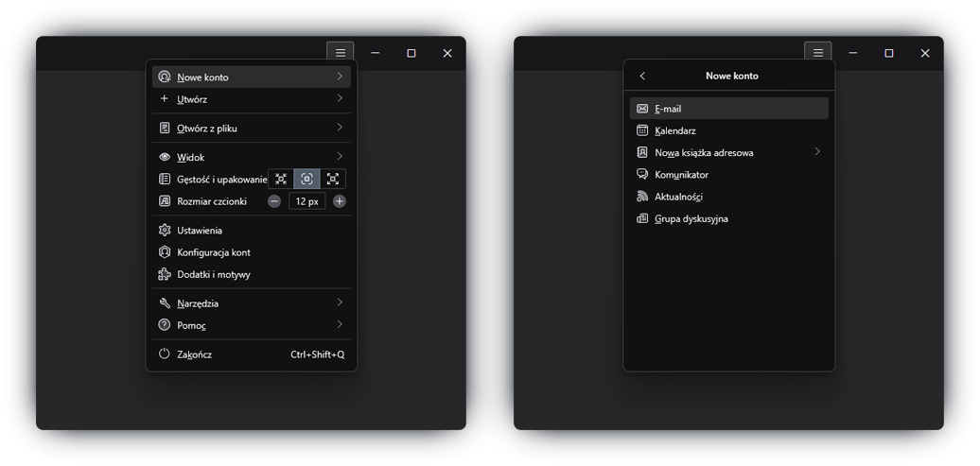The height and width of the screenshot is (466, 980).
Task: Expand Nowa książka adresowa submenu
Action: (817, 152)
